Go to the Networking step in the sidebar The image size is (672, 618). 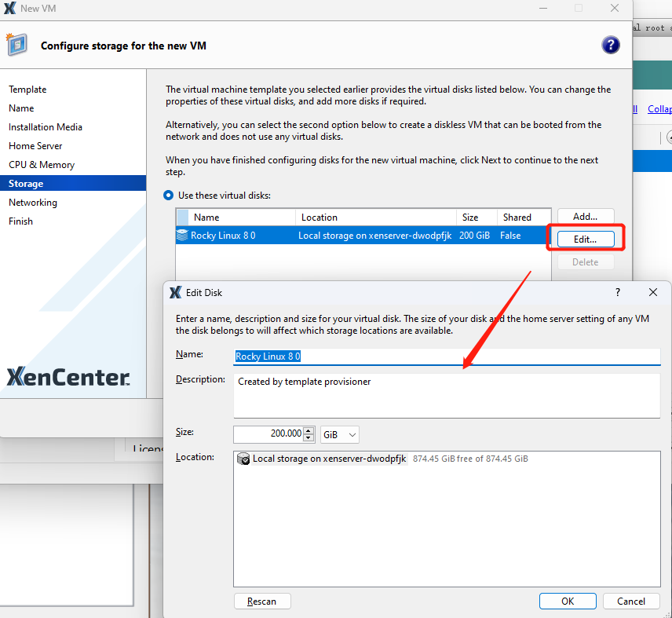[32, 202]
